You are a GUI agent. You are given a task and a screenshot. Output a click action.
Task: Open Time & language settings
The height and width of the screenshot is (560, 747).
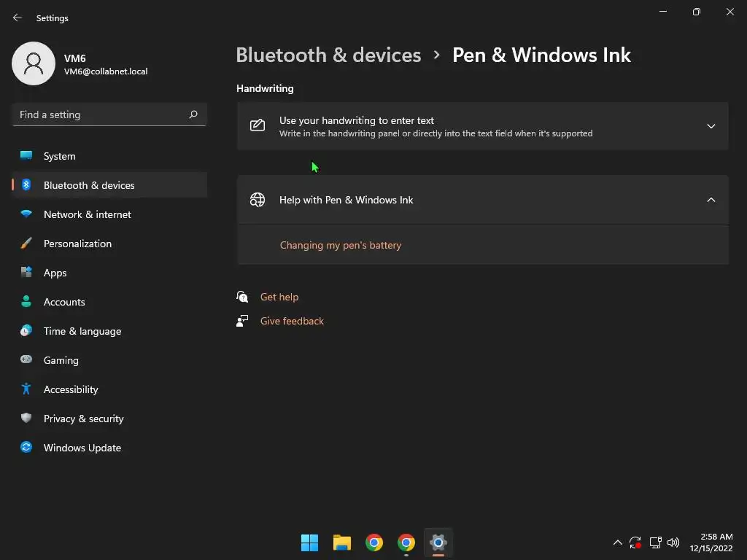pos(109,331)
